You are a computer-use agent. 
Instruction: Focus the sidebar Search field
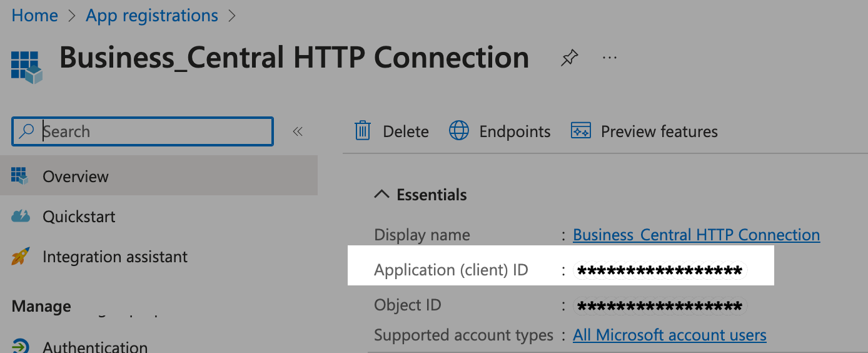(x=143, y=131)
